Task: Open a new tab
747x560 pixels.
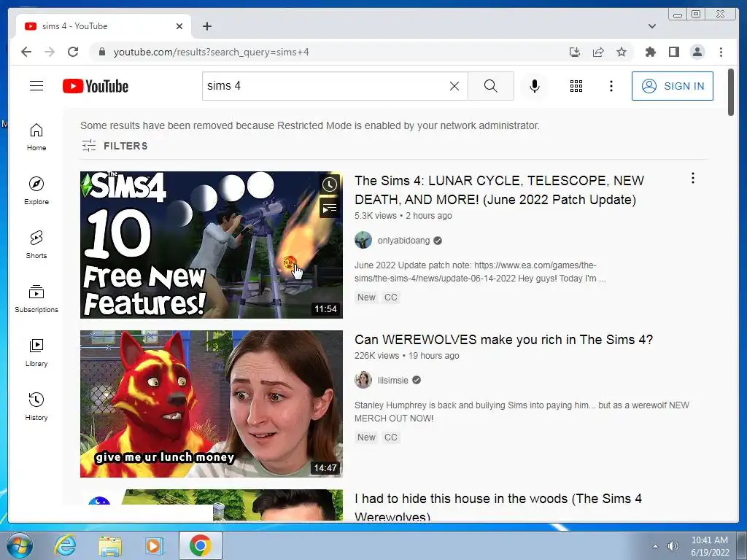Action: 206,26
